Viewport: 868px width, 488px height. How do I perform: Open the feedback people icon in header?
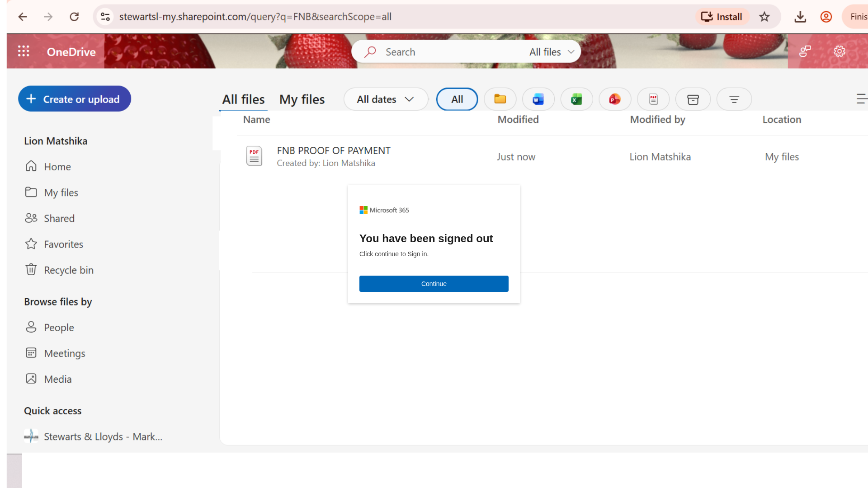click(x=805, y=52)
